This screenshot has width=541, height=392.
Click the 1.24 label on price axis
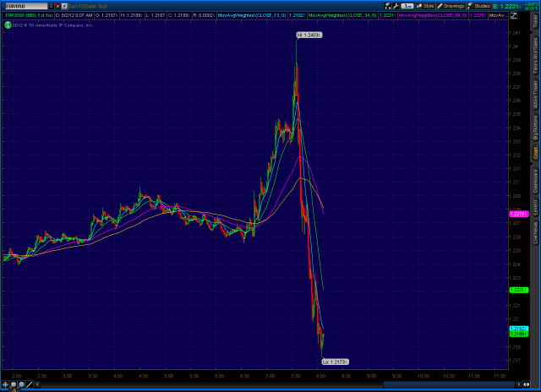click(x=515, y=46)
